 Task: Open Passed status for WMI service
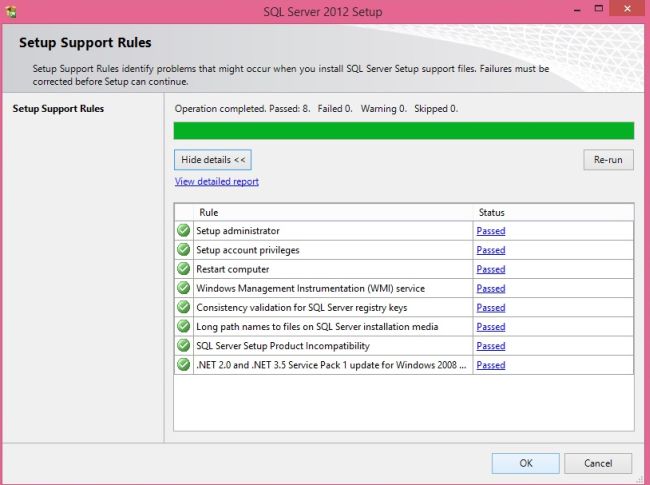click(491, 289)
